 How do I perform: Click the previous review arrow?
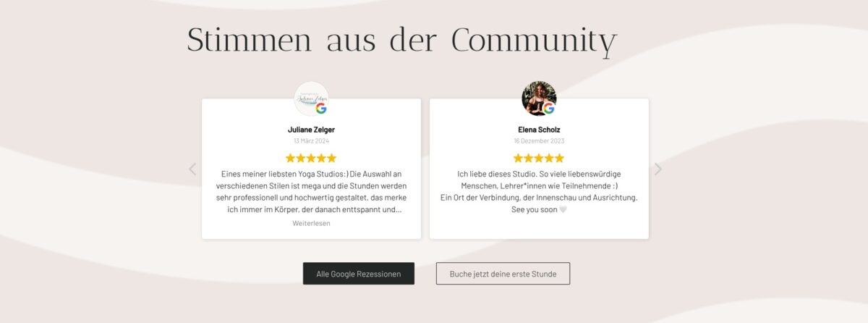tap(192, 169)
